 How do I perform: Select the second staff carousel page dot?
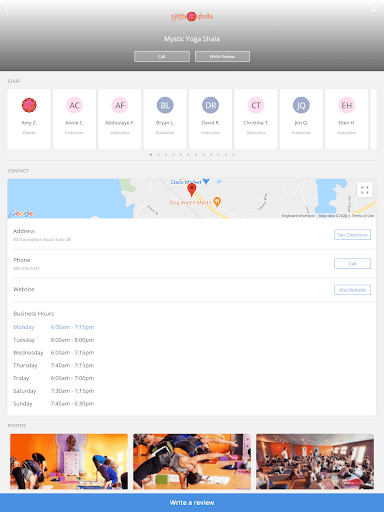tap(158, 155)
